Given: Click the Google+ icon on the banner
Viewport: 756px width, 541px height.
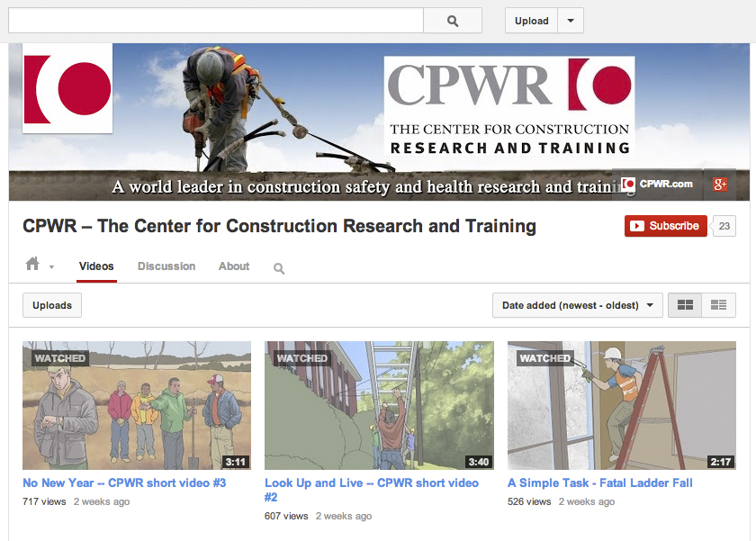Looking at the screenshot, I should [721, 184].
